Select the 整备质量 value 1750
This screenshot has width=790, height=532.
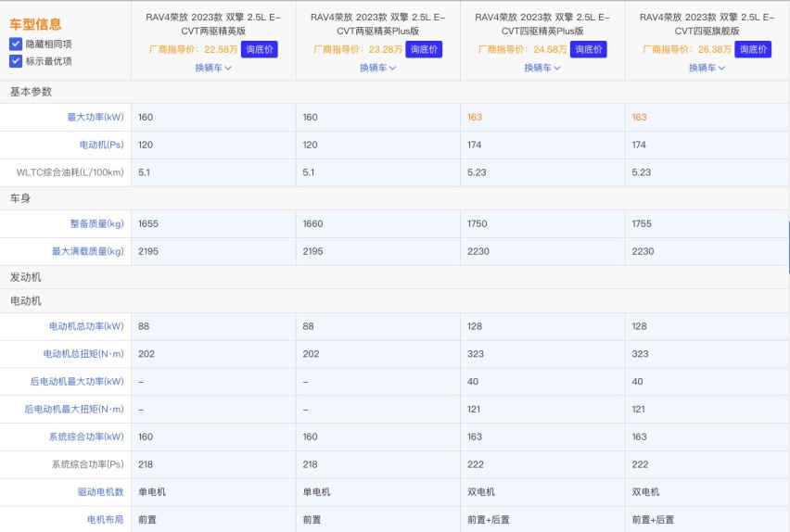click(x=478, y=223)
